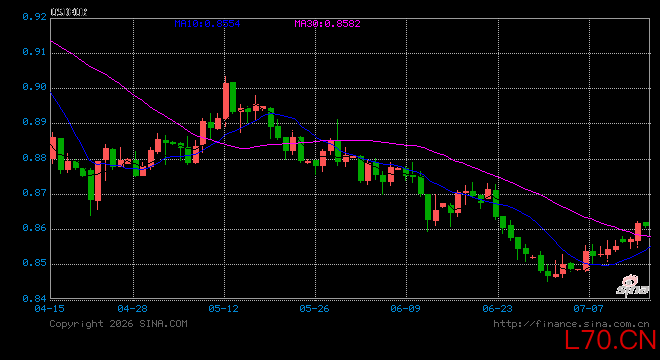Click the MA10:0.8554 indicator label
Screen dimensions: 660x360
pos(207,24)
